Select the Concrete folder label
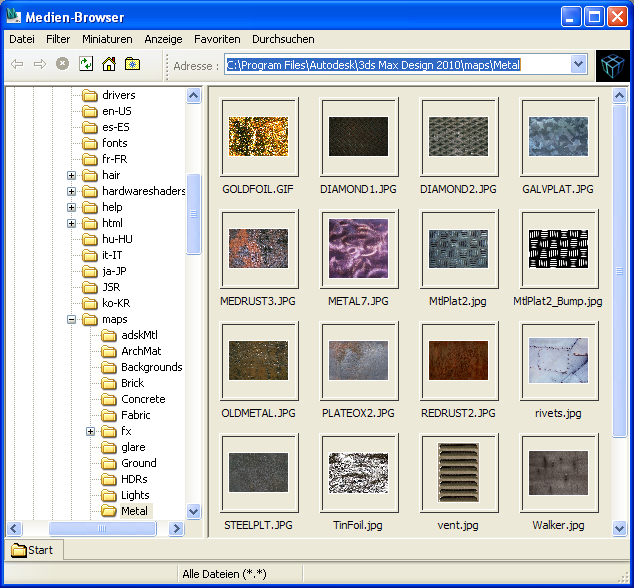The height and width of the screenshot is (588, 634). point(143,399)
